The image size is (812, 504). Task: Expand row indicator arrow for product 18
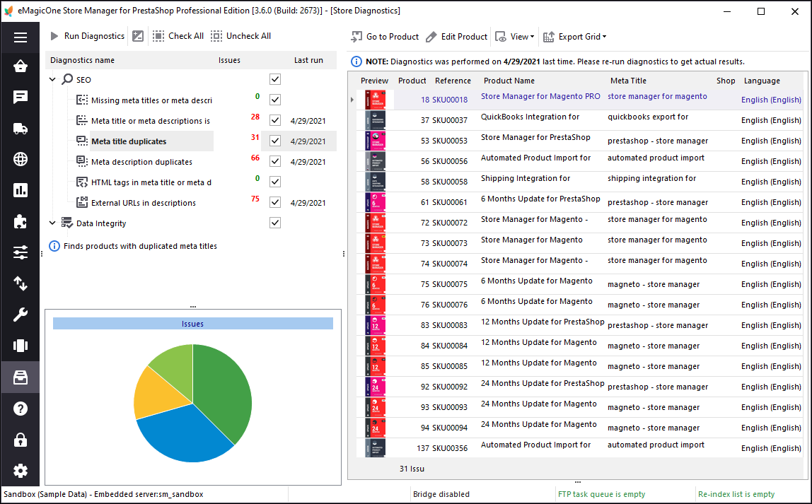[352, 100]
